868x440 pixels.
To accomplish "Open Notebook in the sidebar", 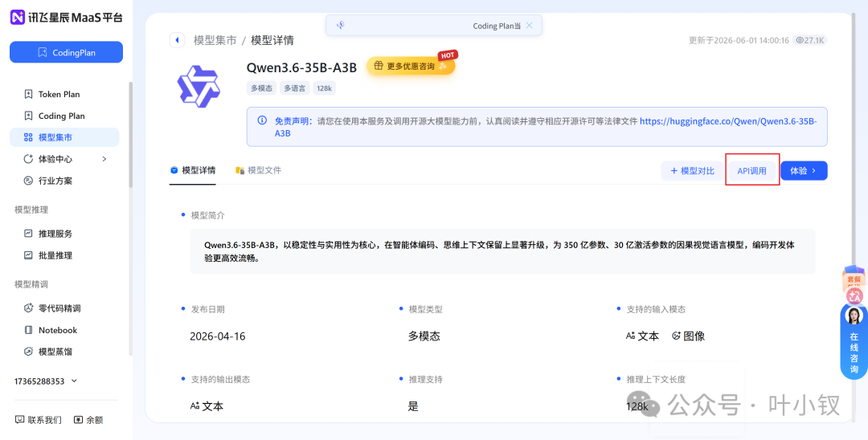I will [x=58, y=330].
